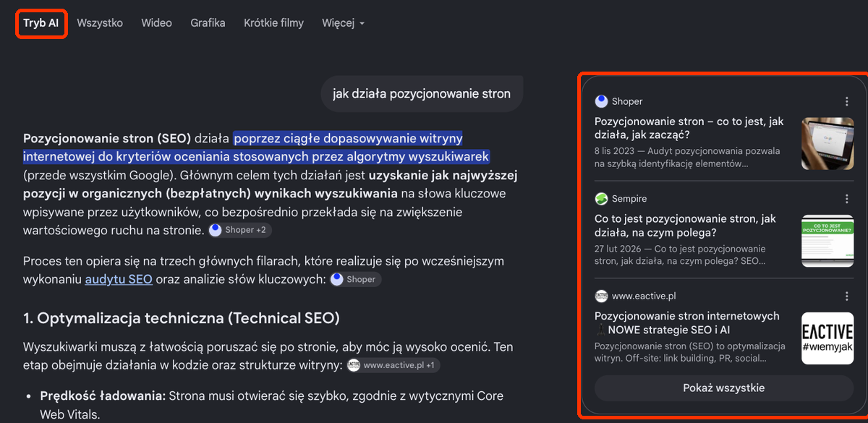This screenshot has width=868, height=423.
Task: Open the Shoper result thumbnail image
Action: pyautogui.click(x=827, y=143)
